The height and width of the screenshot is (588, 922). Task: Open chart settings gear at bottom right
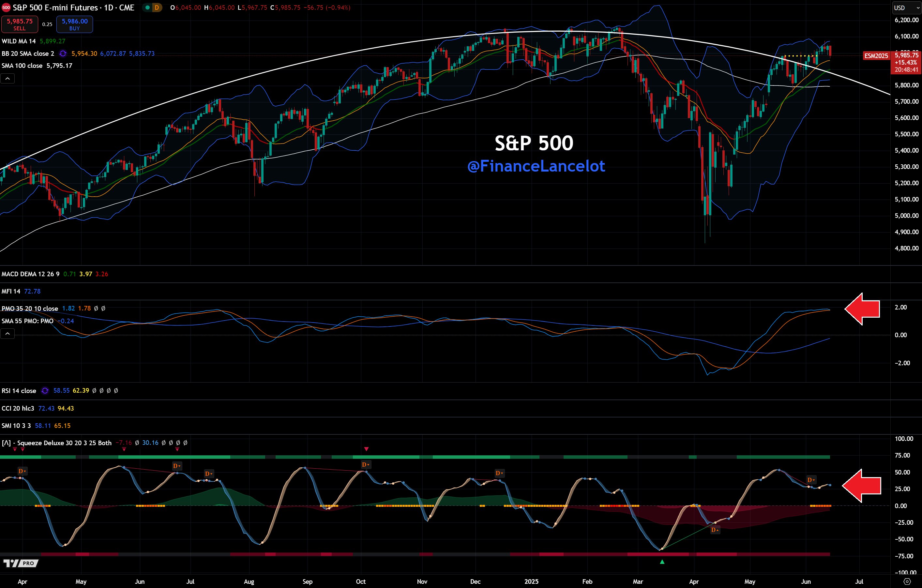point(907,581)
